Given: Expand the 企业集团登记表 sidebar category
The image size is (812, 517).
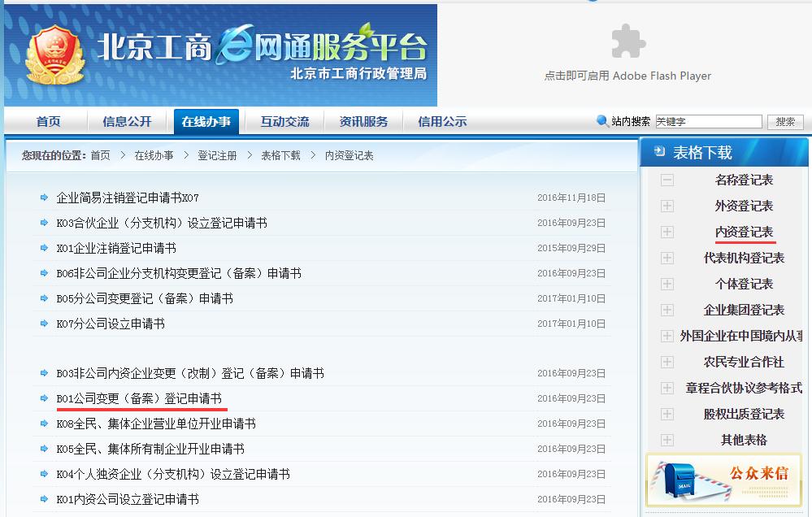Looking at the screenshot, I should click(x=667, y=310).
